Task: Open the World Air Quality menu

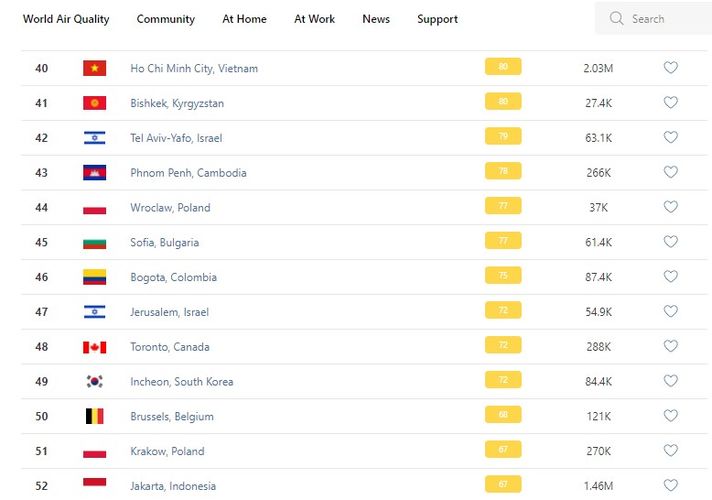Action: click(66, 19)
